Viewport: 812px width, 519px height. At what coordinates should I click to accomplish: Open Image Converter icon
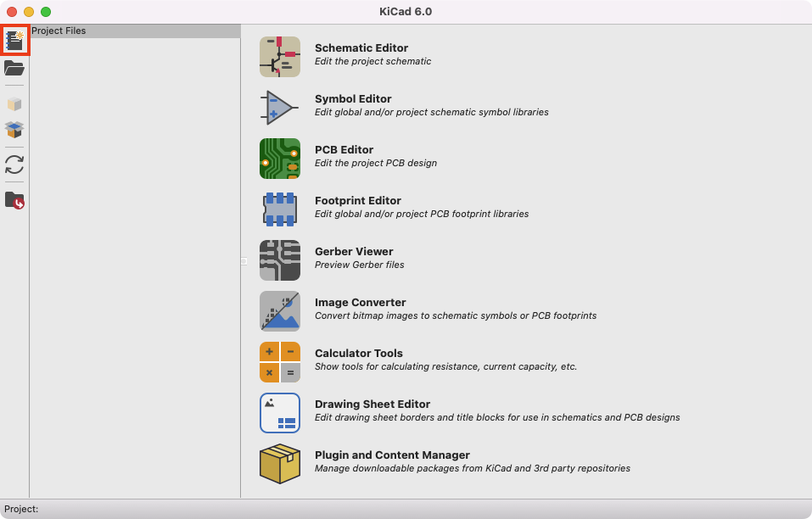point(280,311)
